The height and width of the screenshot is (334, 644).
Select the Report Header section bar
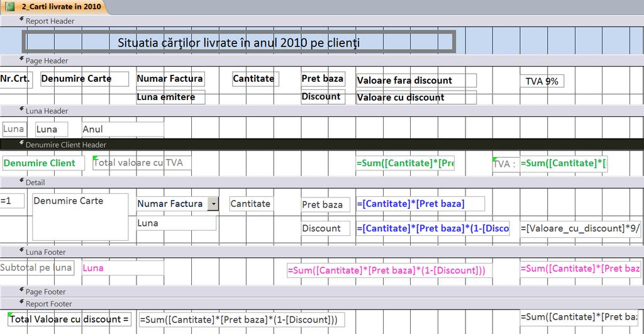click(322, 21)
